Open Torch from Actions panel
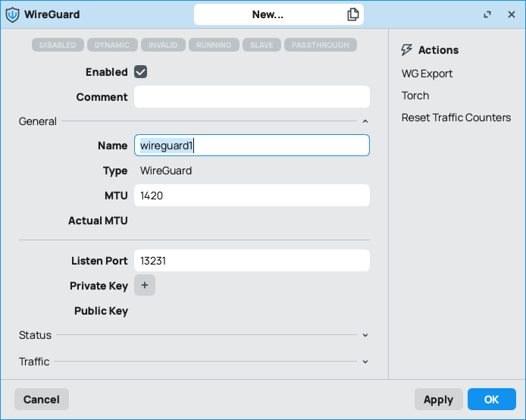Screen dimensions: 526x420 click(415, 96)
